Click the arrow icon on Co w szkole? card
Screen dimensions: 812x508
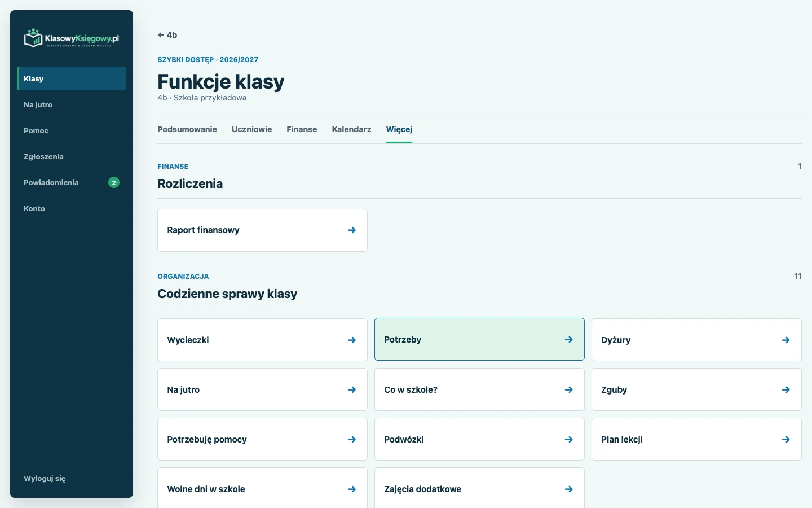569,390
